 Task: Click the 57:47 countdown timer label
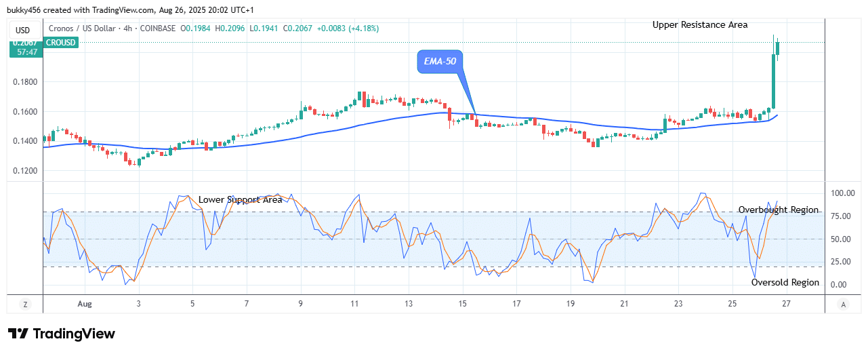(x=28, y=52)
